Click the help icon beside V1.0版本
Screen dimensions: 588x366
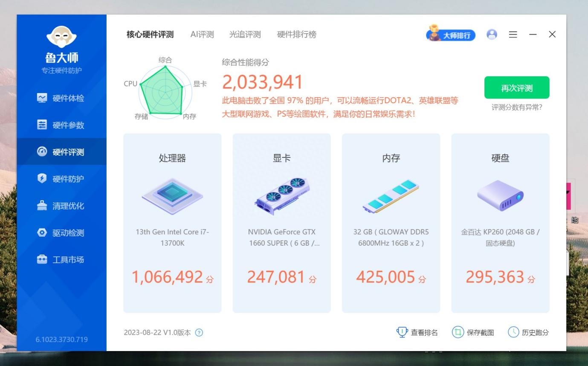(x=199, y=333)
